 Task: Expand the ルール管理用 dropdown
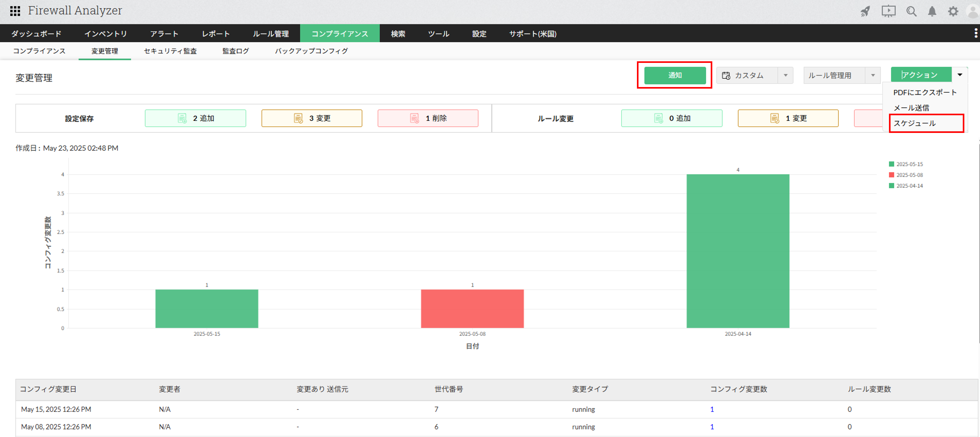[873, 75]
